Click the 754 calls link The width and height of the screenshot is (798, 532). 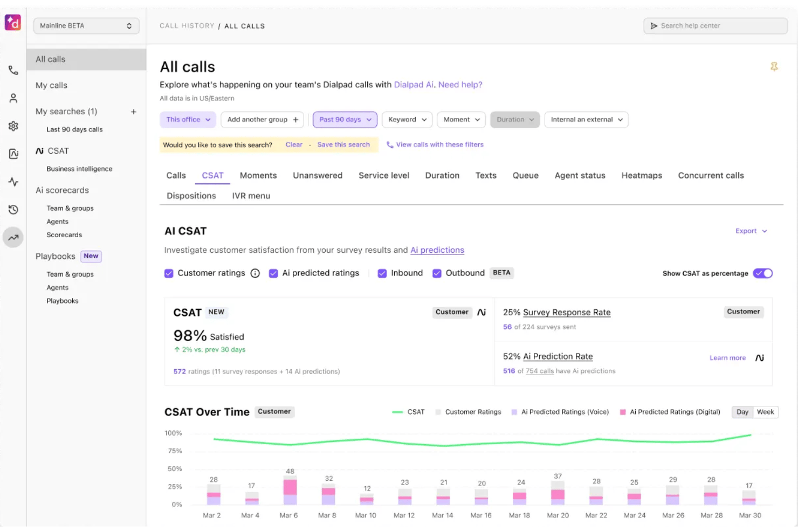[540, 371]
